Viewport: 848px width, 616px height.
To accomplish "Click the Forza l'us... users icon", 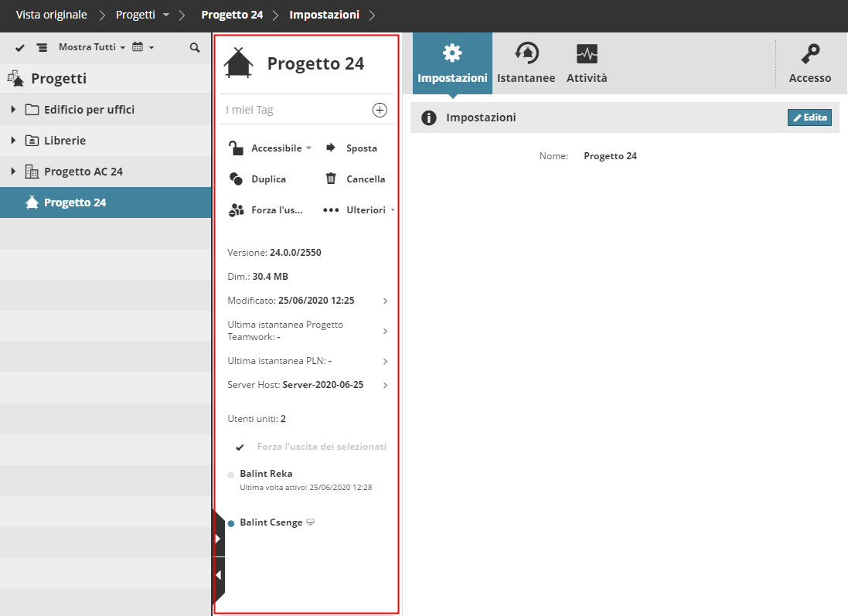I will click(236, 209).
